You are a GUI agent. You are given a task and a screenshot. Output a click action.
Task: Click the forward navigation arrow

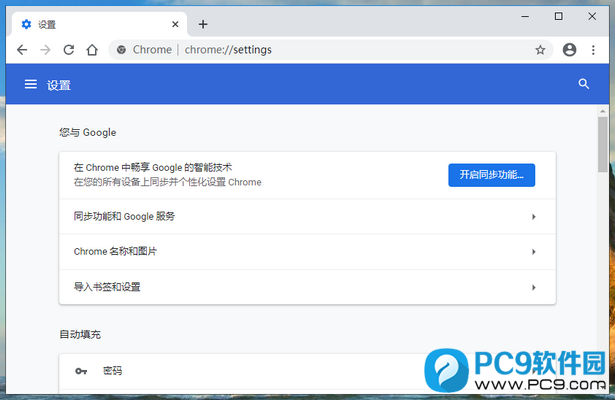[x=45, y=50]
